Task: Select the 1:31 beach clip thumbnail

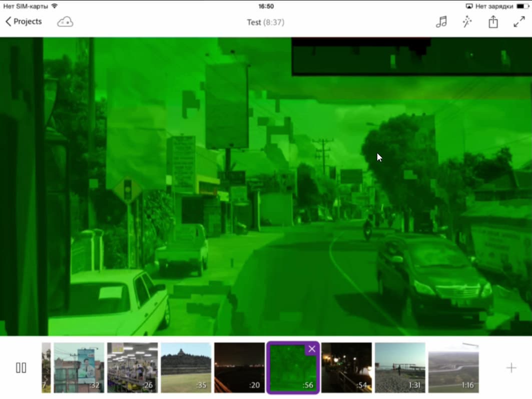Action: click(x=400, y=367)
